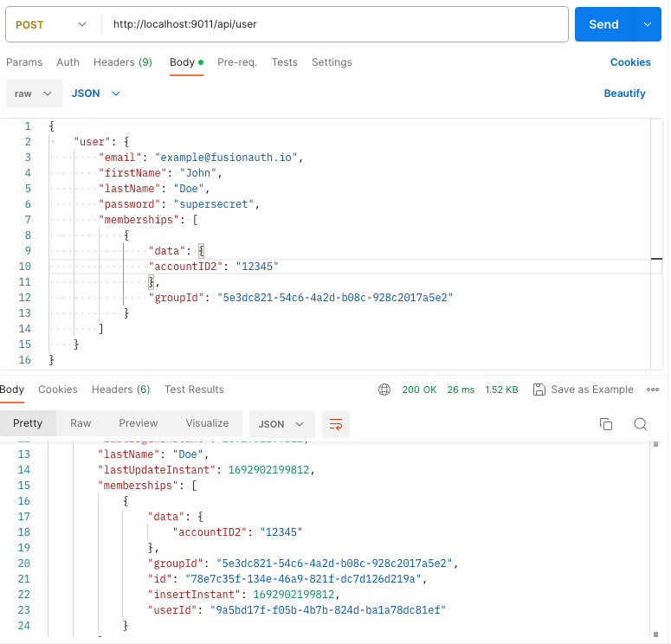The image size is (671, 644).
Task: Open the Cookies link
Action: pyautogui.click(x=630, y=62)
